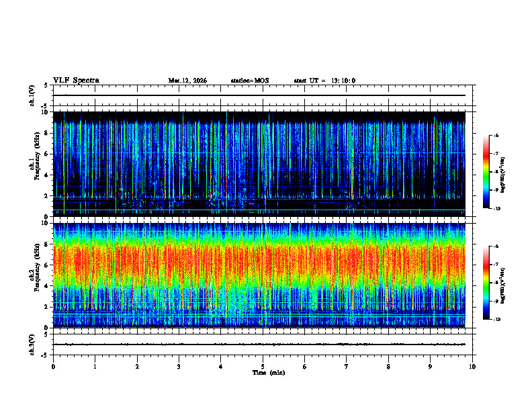Click the "VLF Spectra" plot title
Screen dimensions: 532x411
[76, 81]
